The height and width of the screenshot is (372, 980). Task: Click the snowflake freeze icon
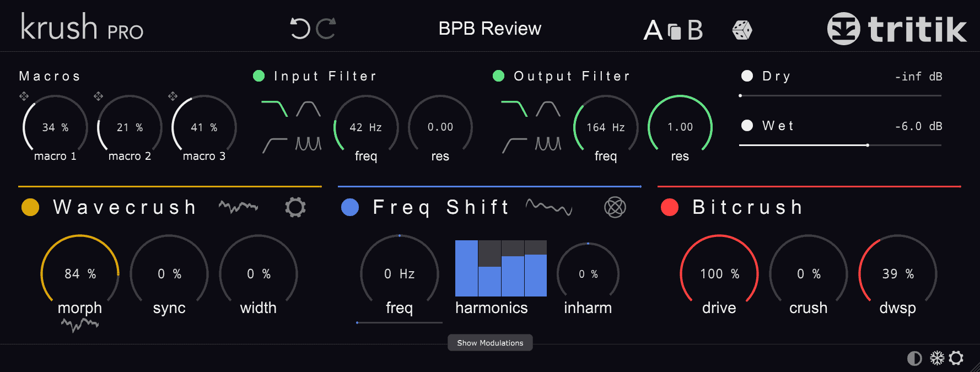pyautogui.click(x=937, y=358)
